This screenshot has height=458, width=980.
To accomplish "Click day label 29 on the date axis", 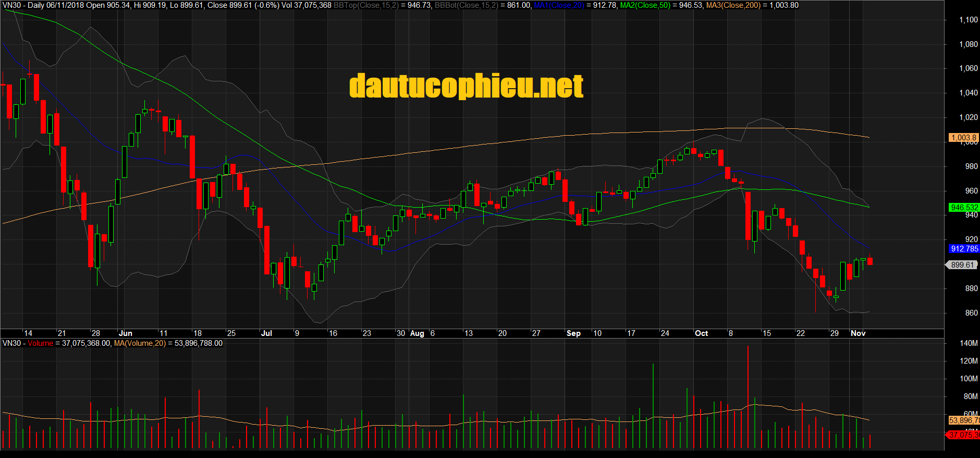I will point(834,333).
